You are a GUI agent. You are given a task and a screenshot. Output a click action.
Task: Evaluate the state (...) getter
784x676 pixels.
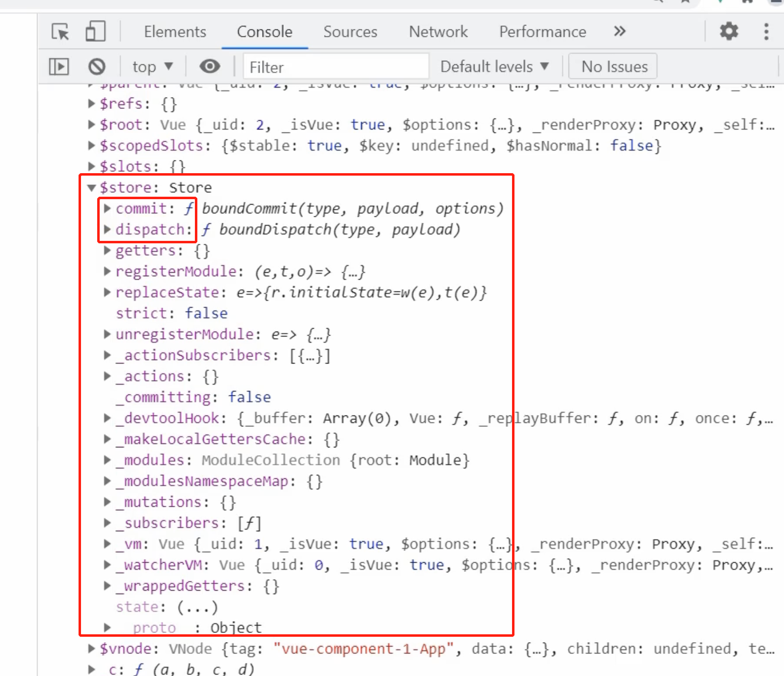197,607
